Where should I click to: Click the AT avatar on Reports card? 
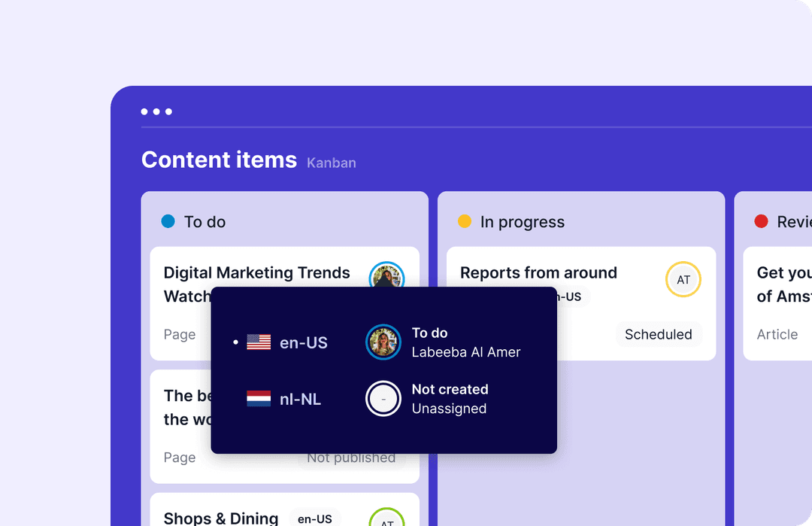(683, 279)
